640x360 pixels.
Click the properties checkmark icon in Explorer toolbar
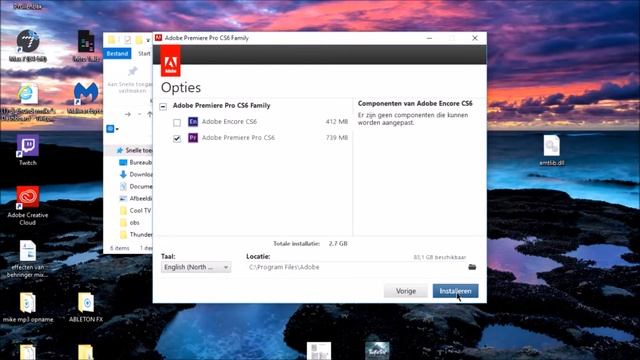[127, 40]
